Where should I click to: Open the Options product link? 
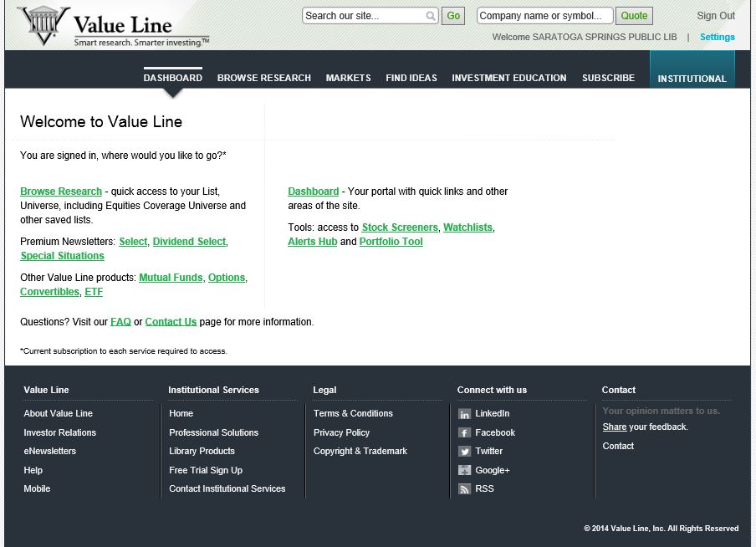tap(227, 278)
